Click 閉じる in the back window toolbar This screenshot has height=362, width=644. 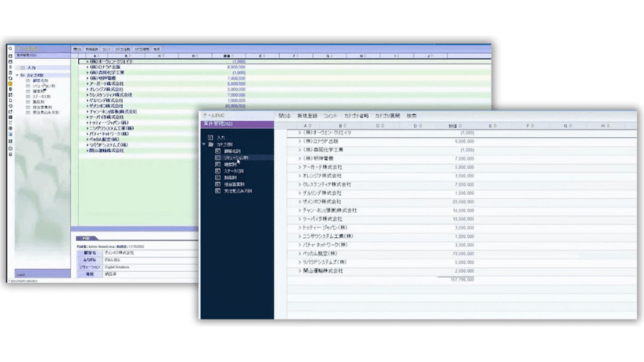[77, 49]
